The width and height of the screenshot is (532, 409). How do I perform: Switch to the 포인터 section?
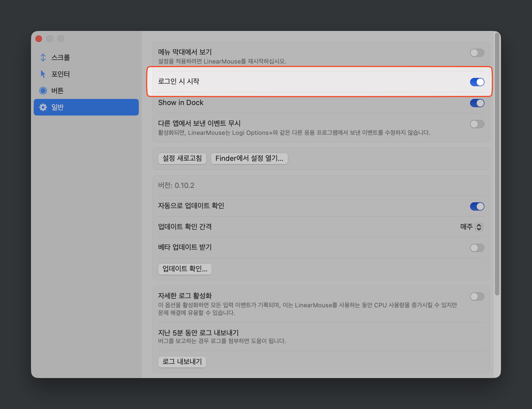tap(61, 74)
